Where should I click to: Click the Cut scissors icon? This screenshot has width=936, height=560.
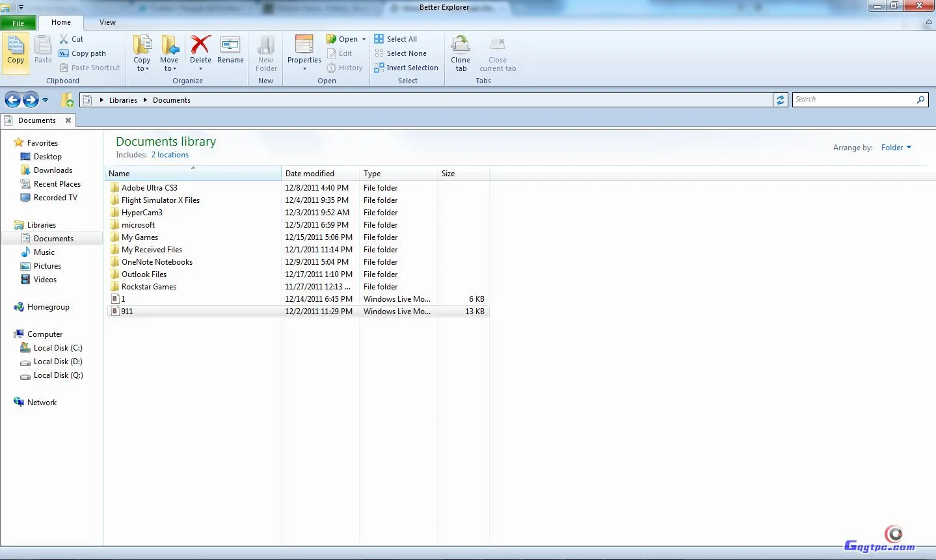click(64, 39)
